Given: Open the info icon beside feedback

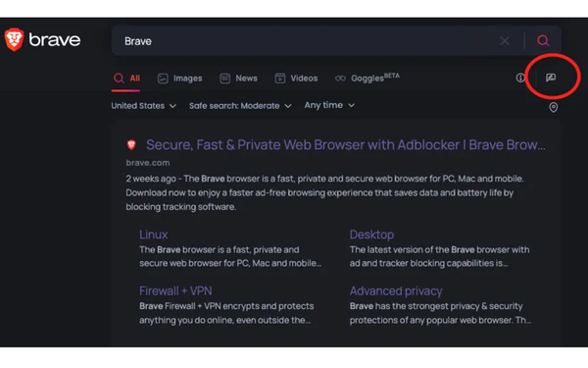Looking at the screenshot, I should (520, 78).
